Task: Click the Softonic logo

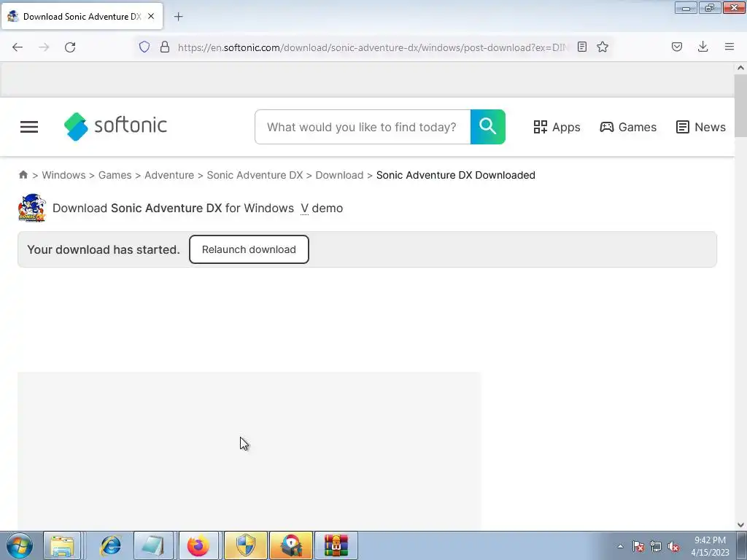Action: (115, 126)
